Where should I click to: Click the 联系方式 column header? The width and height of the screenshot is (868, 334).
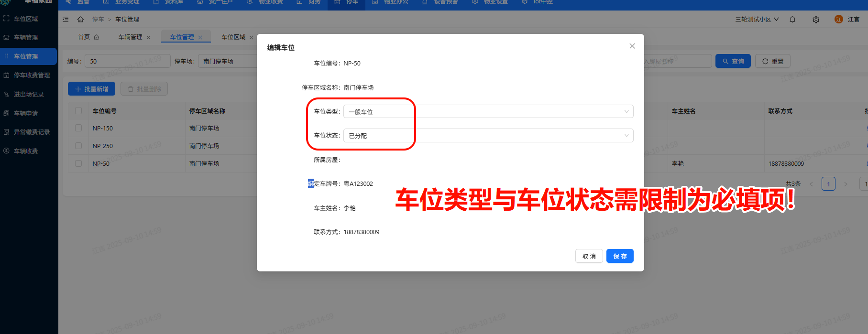coord(780,111)
